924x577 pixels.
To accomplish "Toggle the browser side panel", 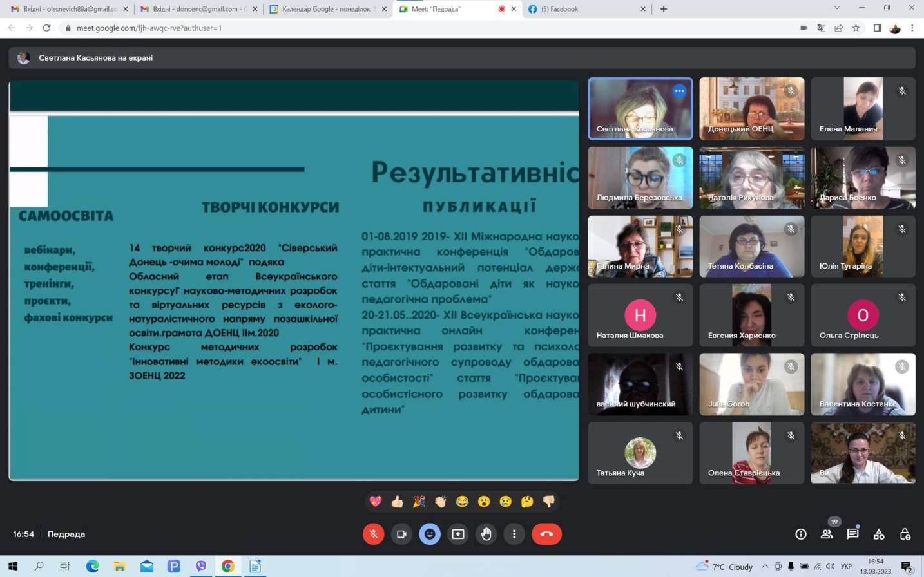I will coord(877,28).
